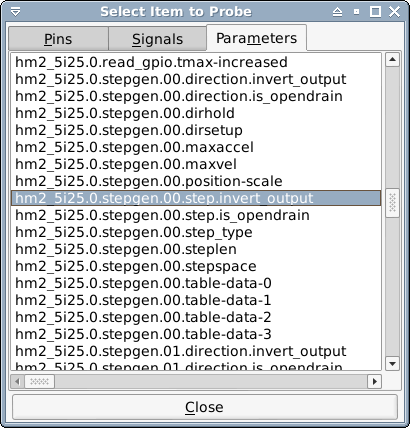410x428 pixels.
Task: Click the scrollbar down arrow
Action: 392,363
